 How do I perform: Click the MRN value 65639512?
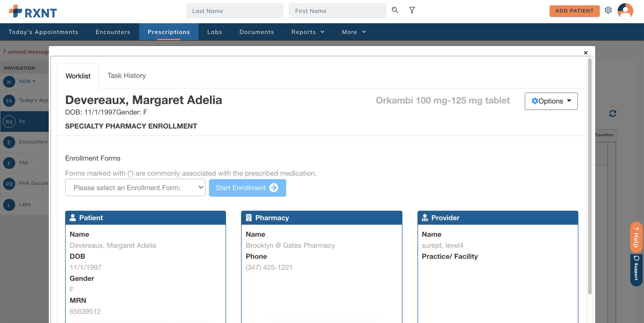point(85,311)
